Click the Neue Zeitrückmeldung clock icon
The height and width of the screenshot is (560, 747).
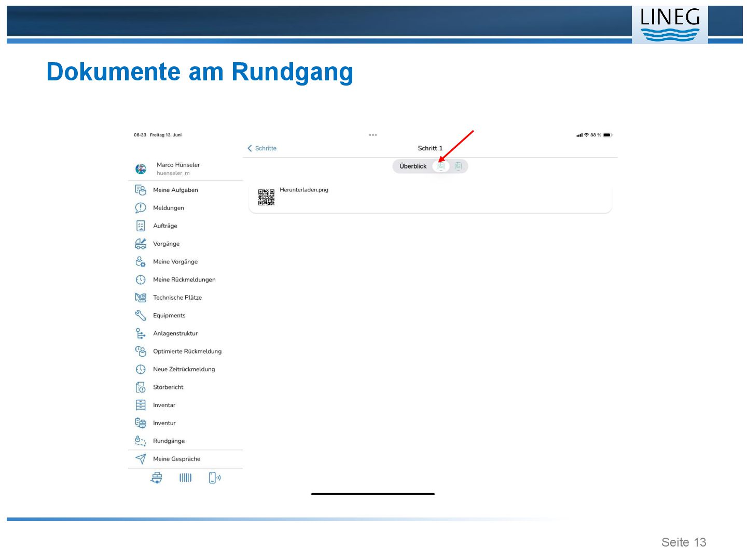[x=141, y=369]
